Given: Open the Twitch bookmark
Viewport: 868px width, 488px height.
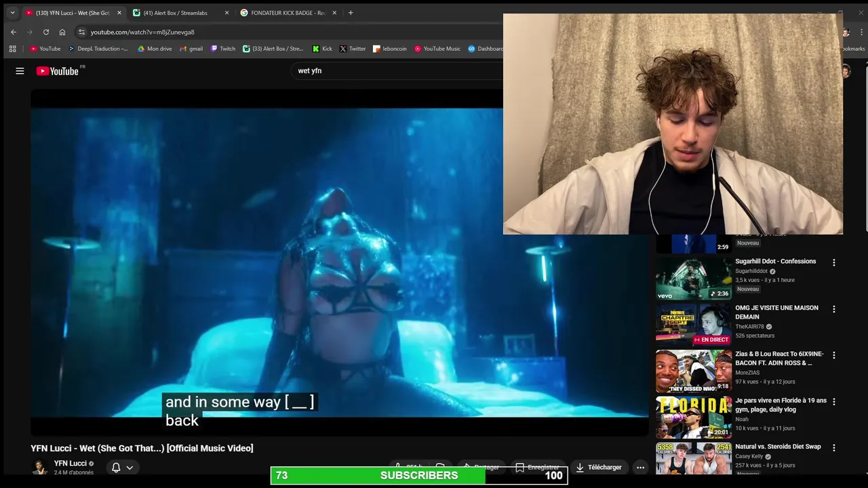Looking at the screenshot, I should pos(223,49).
